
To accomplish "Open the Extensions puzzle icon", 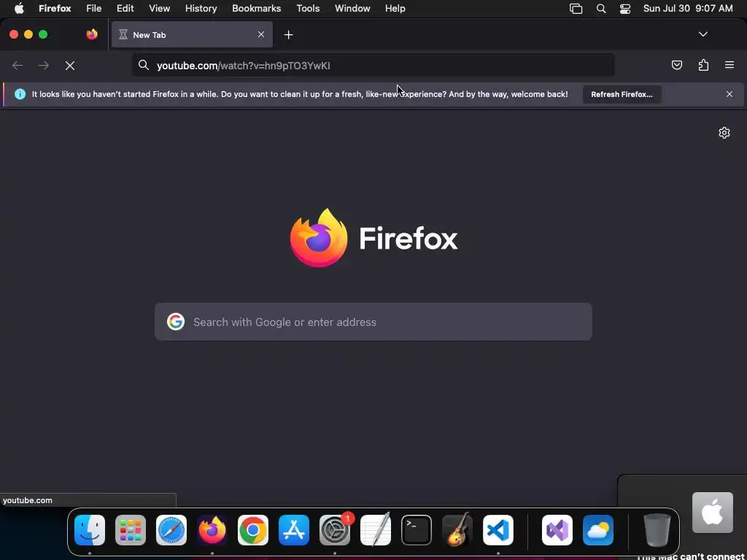I will pyautogui.click(x=703, y=65).
